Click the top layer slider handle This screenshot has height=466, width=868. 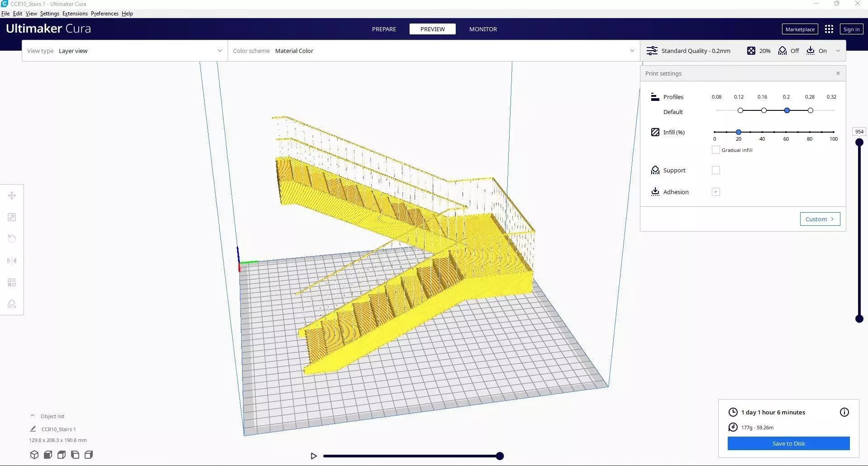[859, 142]
